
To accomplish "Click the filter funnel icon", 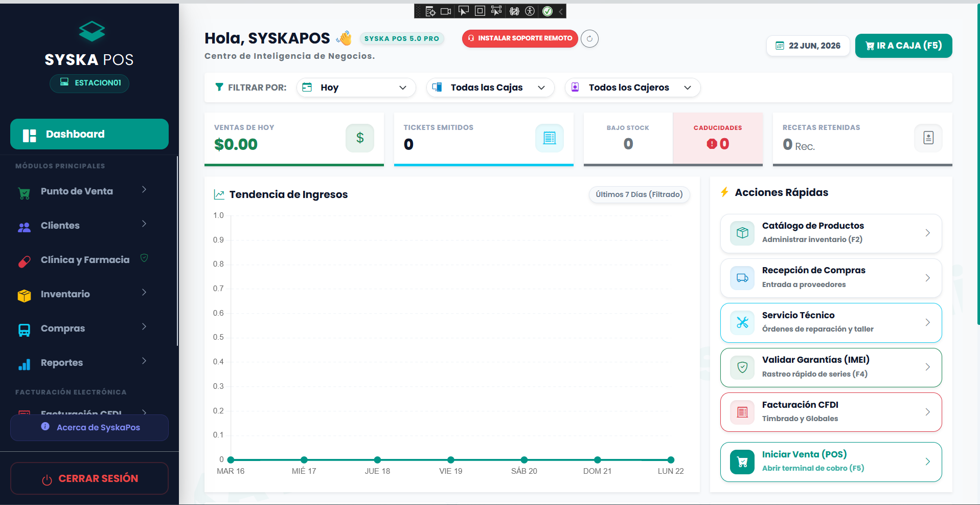I will point(219,87).
